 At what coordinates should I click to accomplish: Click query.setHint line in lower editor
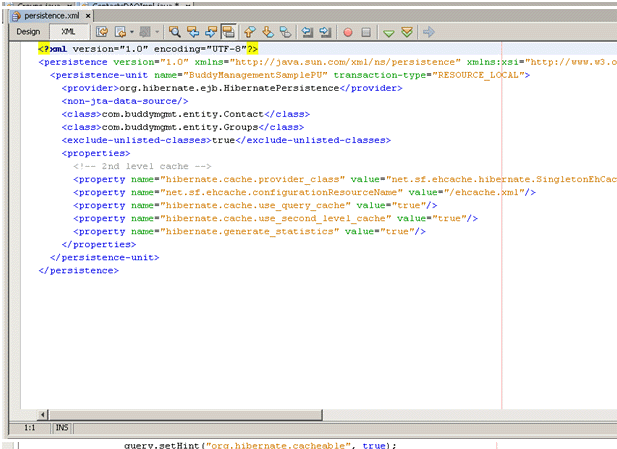tap(260, 445)
